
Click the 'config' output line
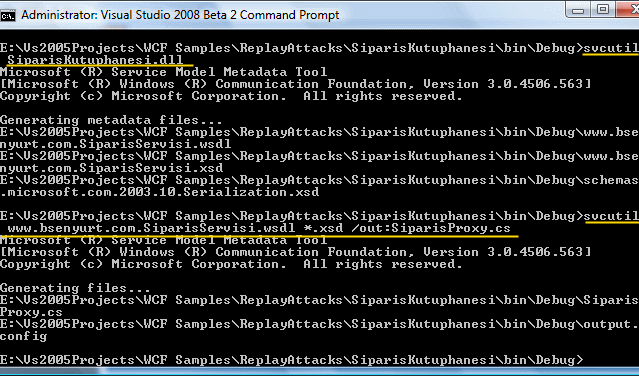click(23, 336)
